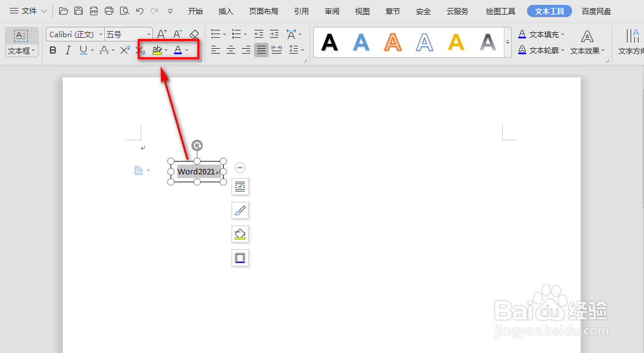Image resolution: width=644 pixels, height=353 pixels.
Task: Switch to the 插入 ribbon tab
Action: 225,10
